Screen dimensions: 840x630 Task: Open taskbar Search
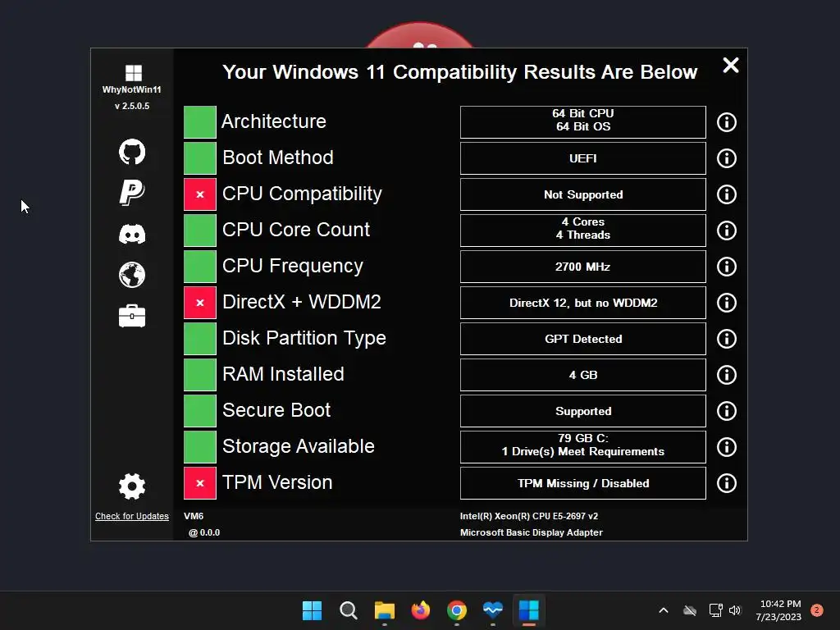click(348, 610)
